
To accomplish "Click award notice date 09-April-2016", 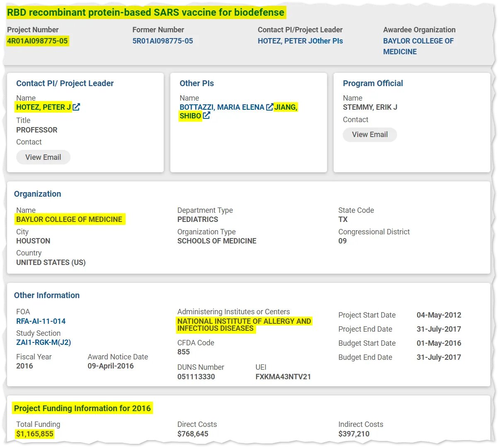I will pos(111,366).
